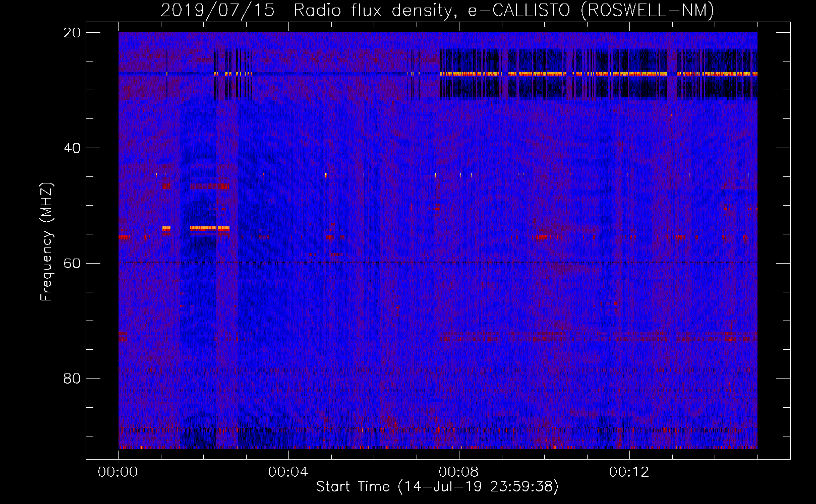
Task: Click the '80' frequency tick label
Action: (x=72, y=379)
